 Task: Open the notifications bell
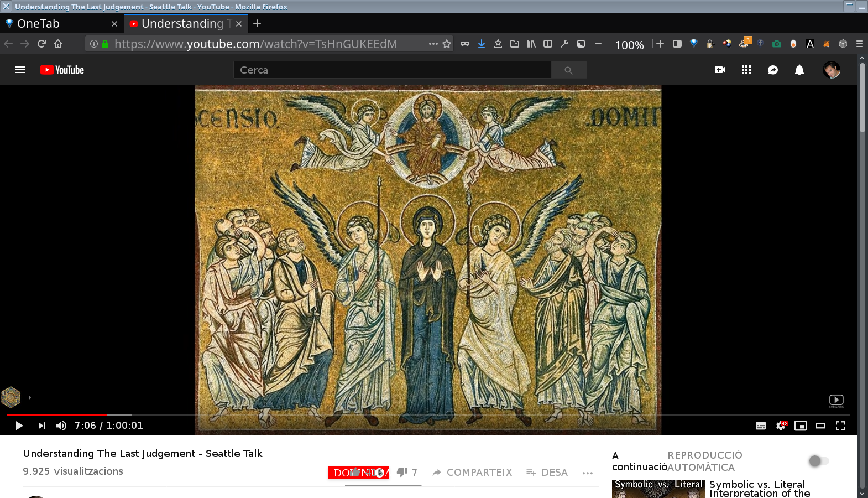799,70
